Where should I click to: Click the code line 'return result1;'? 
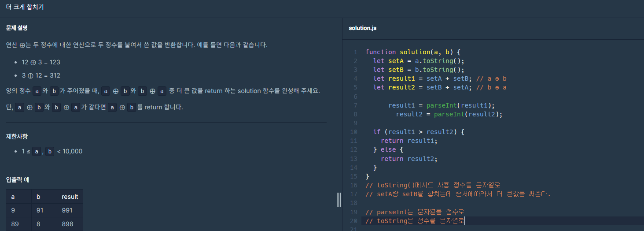pyautogui.click(x=409, y=141)
